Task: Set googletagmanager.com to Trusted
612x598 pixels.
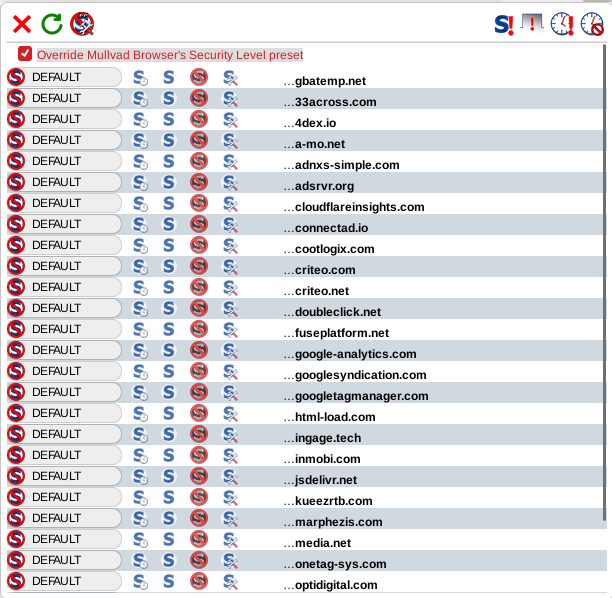Action: tap(169, 392)
